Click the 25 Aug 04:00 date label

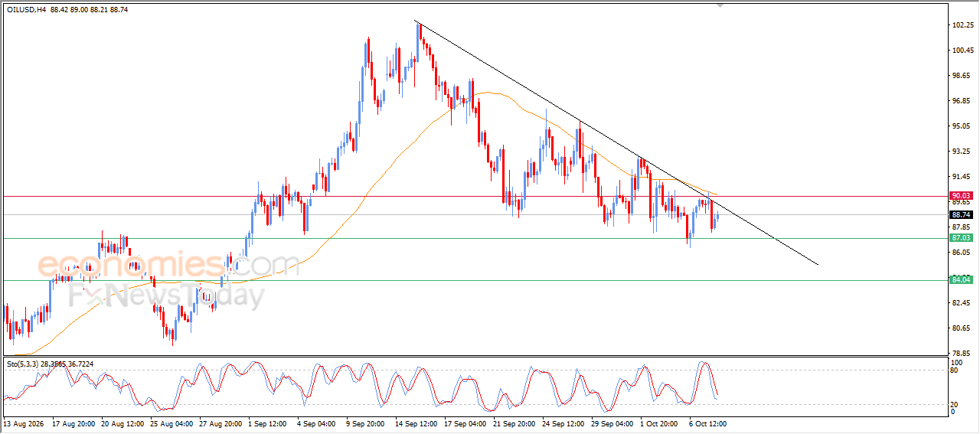[171, 423]
